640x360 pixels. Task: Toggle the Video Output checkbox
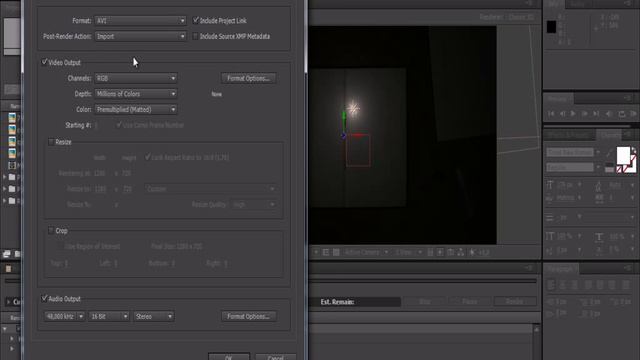[x=44, y=62]
